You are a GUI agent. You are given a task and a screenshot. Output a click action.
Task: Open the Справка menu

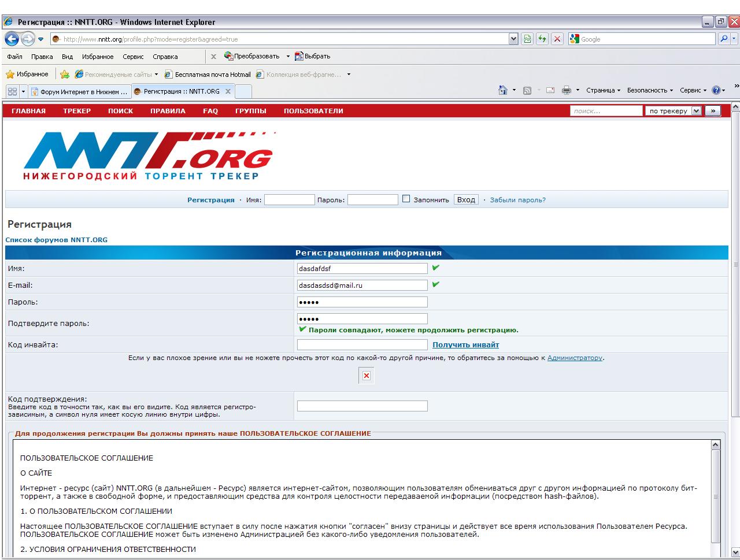coord(165,57)
